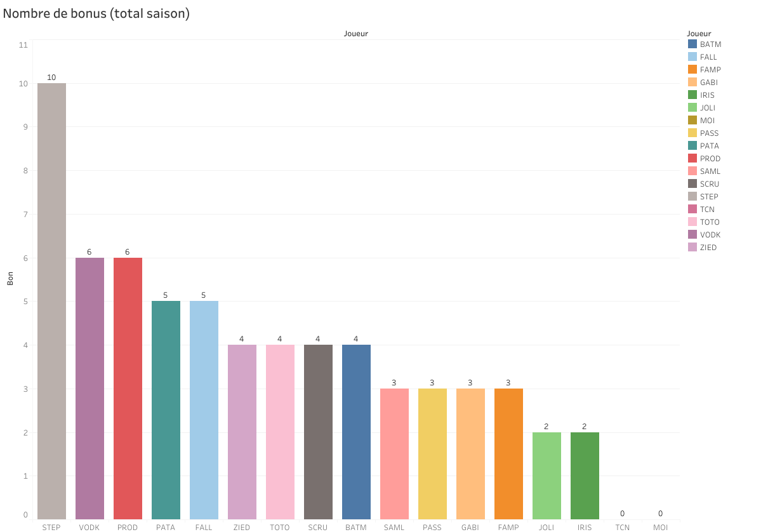The image size is (775, 532).
Task: Click the SAML label on the x-axis
Action: (x=394, y=528)
